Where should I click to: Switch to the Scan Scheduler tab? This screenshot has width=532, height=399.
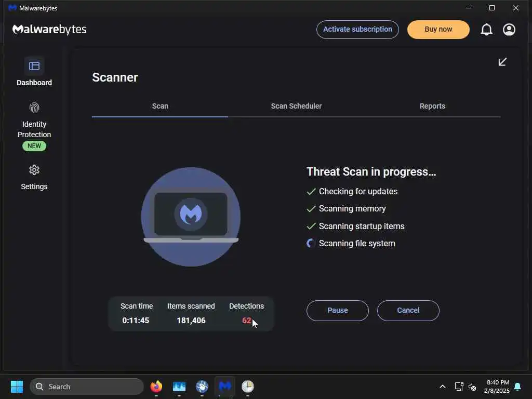[296, 106]
